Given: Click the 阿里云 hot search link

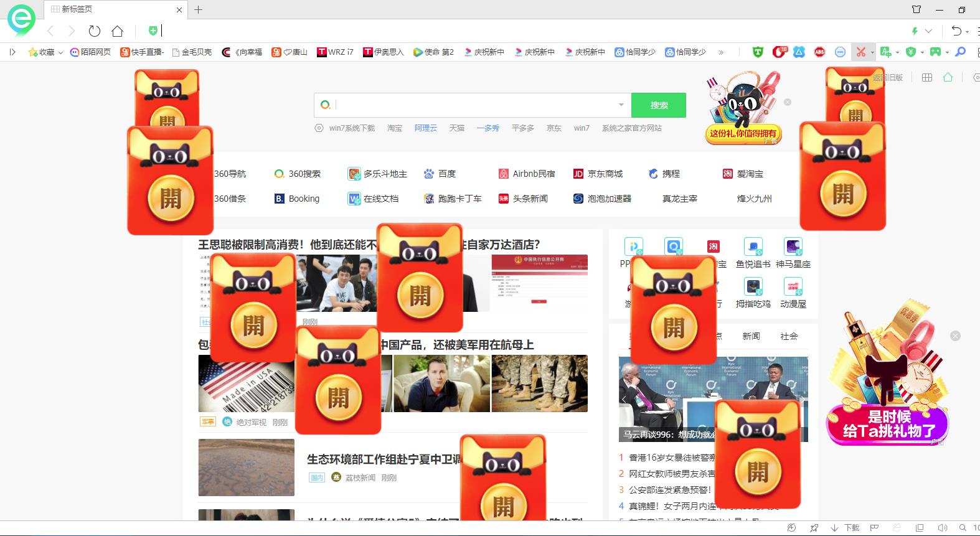Looking at the screenshot, I should (426, 128).
